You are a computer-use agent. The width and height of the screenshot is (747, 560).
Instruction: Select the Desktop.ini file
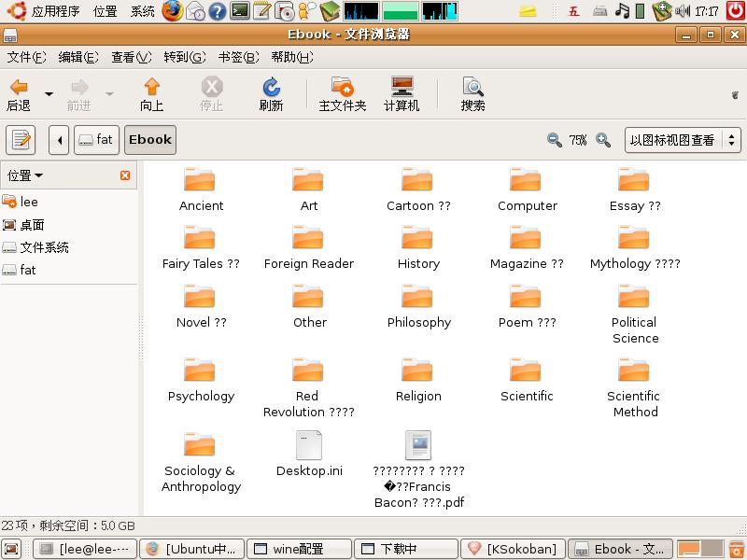[x=309, y=455]
